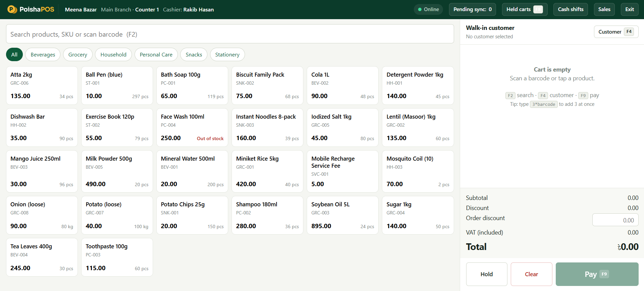Open the Sales page

(x=604, y=9)
